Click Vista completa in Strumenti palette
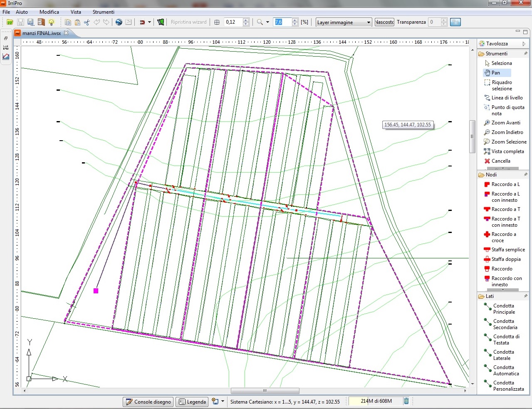The width and height of the screenshot is (532, 409). pos(507,151)
